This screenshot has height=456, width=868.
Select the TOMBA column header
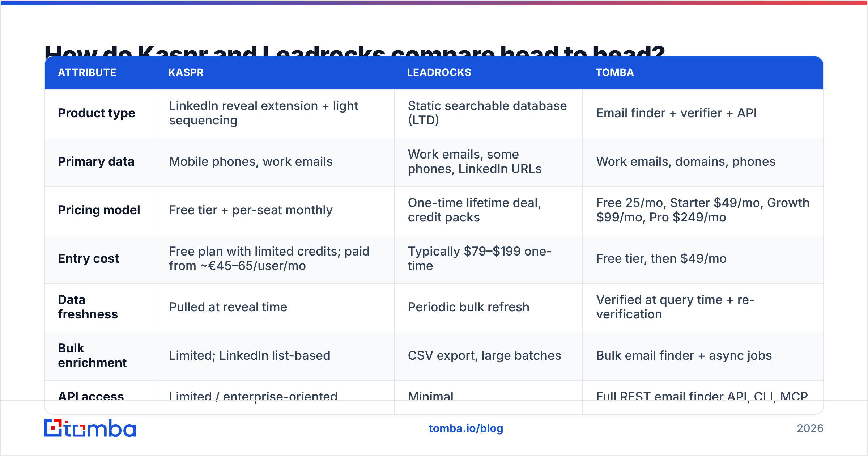614,72
